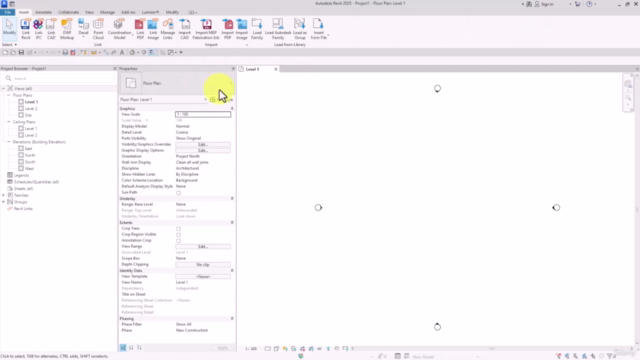
Task: Click the Link Revit ribbon icon
Action: 26,29
